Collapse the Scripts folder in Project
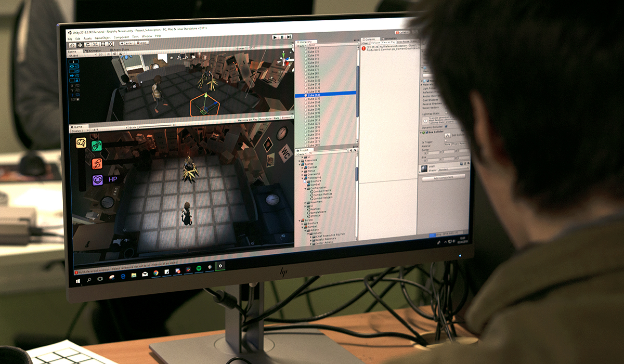 (x=300, y=220)
